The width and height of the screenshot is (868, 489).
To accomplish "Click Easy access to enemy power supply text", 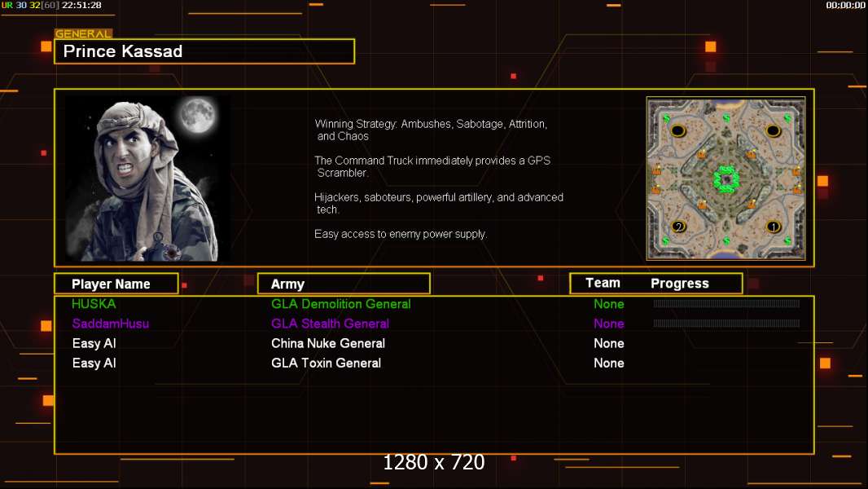I will pos(401,234).
